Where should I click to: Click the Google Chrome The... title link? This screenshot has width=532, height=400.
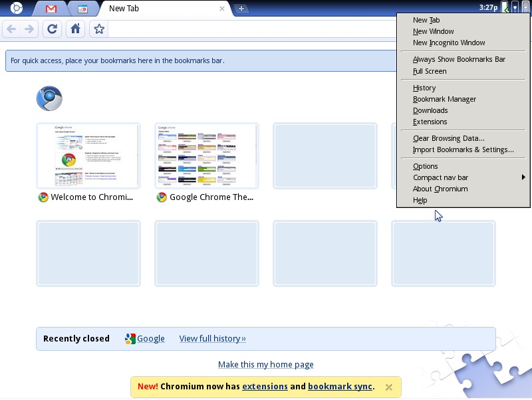pos(211,197)
